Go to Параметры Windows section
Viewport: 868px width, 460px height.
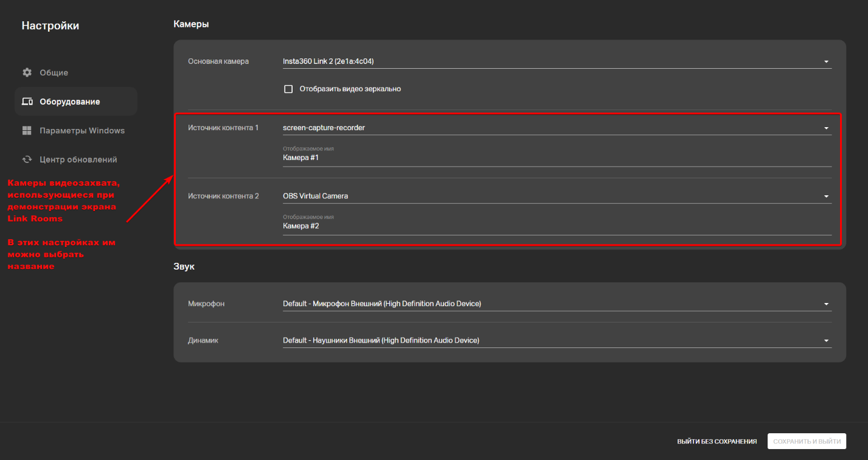pyautogui.click(x=82, y=131)
